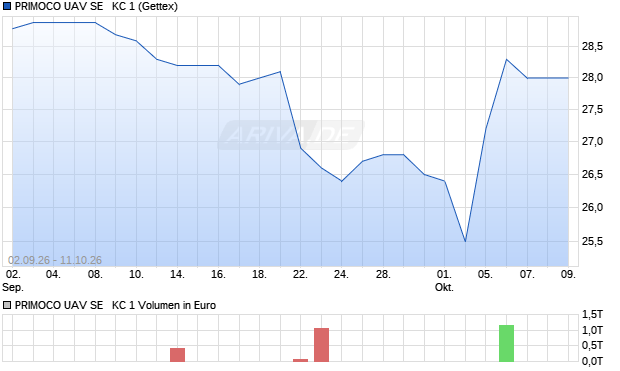The height and width of the screenshot is (371, 620).
Task: Click the price peak near 06. Okt.
Action: 507,59
